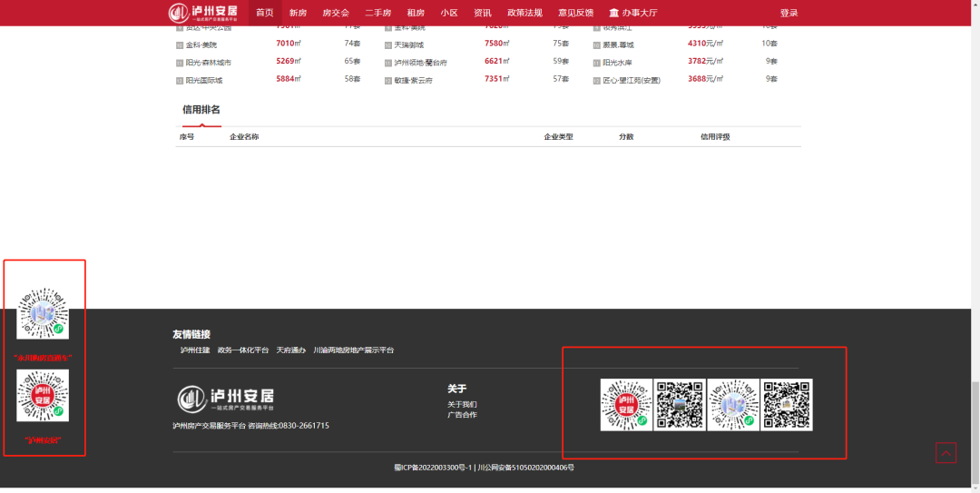Image resolution: width=980 pixels, height=493 pixels.
Task: Visit the 天府通办 footer link
Action: (291, 350)
